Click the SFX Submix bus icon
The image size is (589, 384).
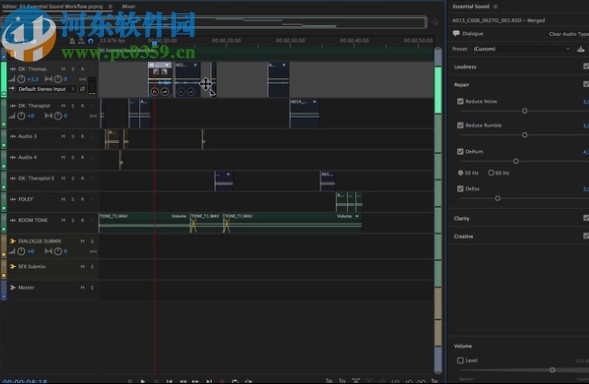tap(13, 266)
